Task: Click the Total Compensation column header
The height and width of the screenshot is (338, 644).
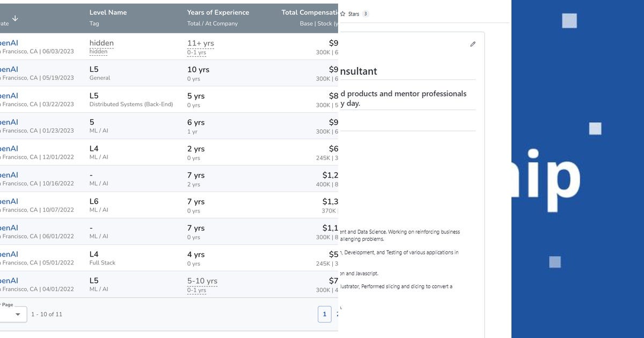Action: (x=310, y=12)
